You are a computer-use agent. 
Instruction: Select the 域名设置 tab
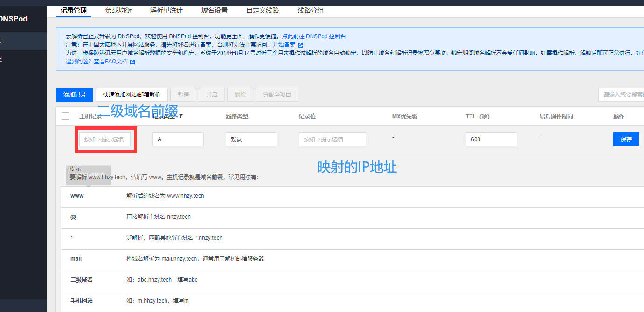click(x=214, y=10)
